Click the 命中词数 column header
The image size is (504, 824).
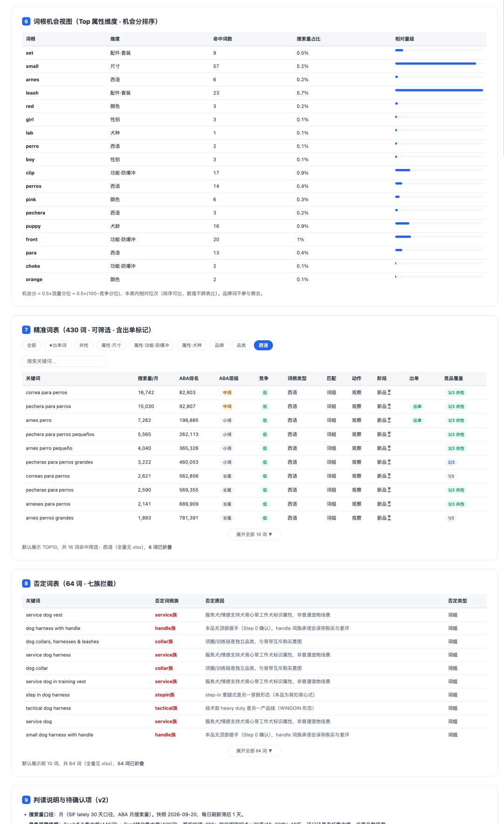click(223, 39)
